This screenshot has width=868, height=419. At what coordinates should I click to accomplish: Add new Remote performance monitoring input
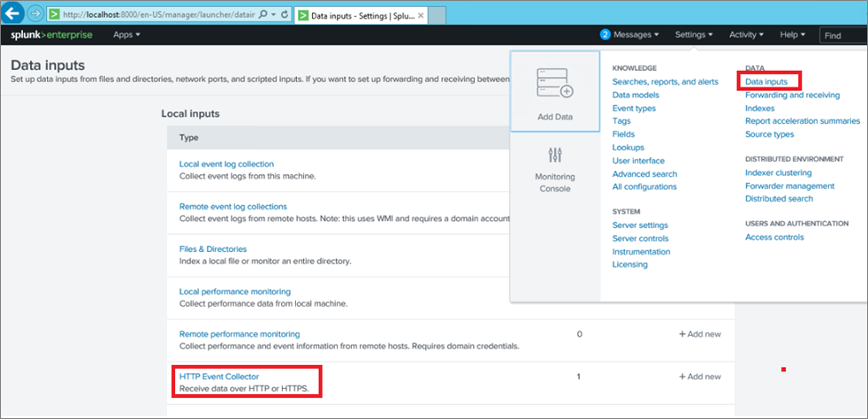[x=700, y=334]
